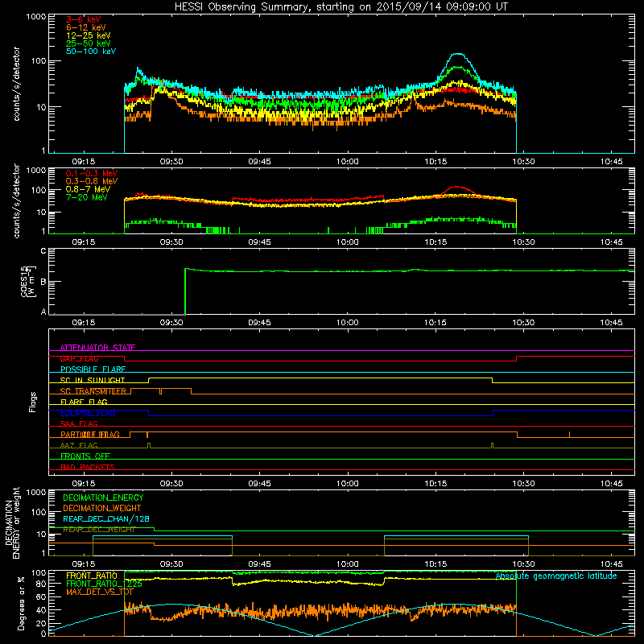644x644 pixels.
Task: Click the 7-20 MeV legend label
Action: pyautogui.click(x=86, y=197)
